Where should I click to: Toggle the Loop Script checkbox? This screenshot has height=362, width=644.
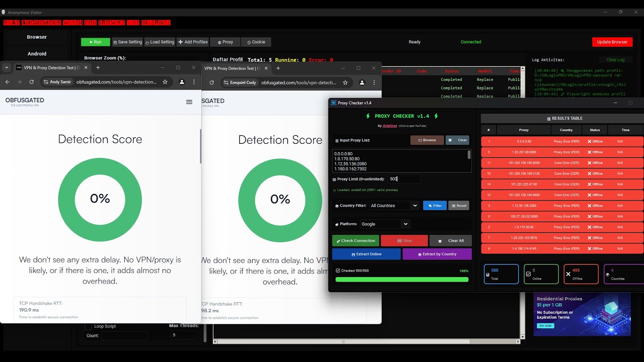pyautogui.click(x=89, y=326)
